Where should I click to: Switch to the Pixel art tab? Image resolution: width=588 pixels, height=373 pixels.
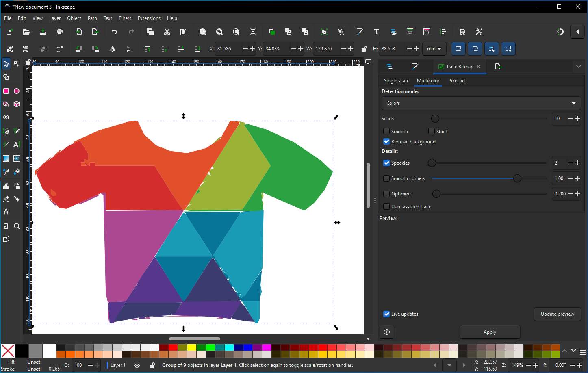(456, 81)
